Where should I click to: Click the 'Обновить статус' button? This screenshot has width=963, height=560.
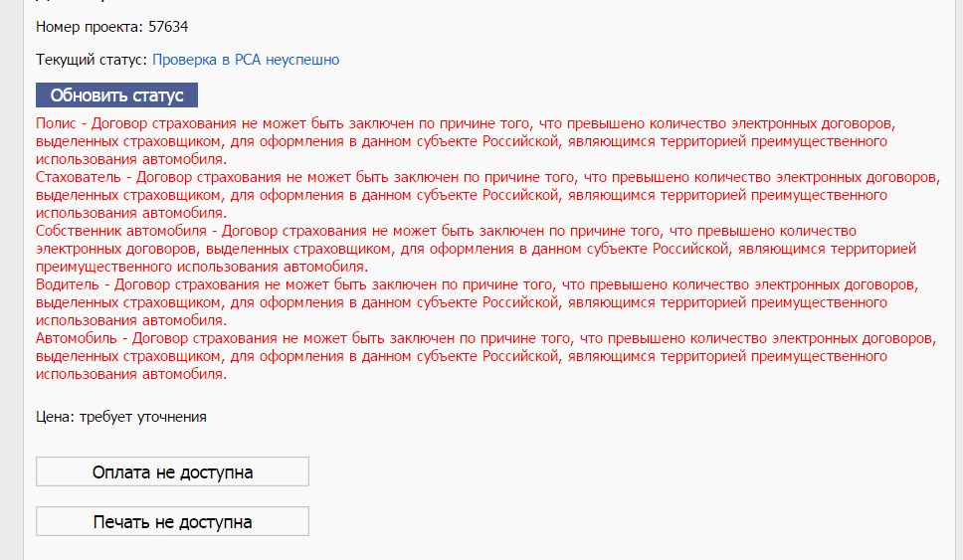click(x=117, y=95)
